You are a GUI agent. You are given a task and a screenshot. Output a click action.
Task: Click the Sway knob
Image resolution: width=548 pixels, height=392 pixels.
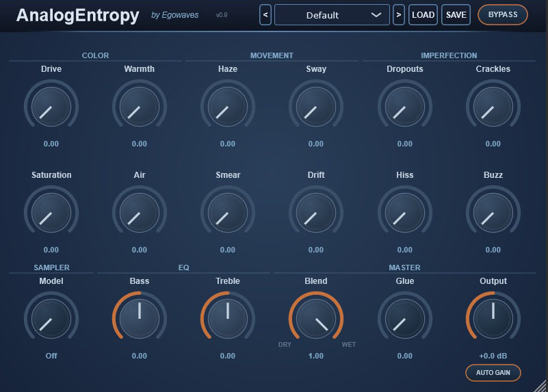point(316,107)
